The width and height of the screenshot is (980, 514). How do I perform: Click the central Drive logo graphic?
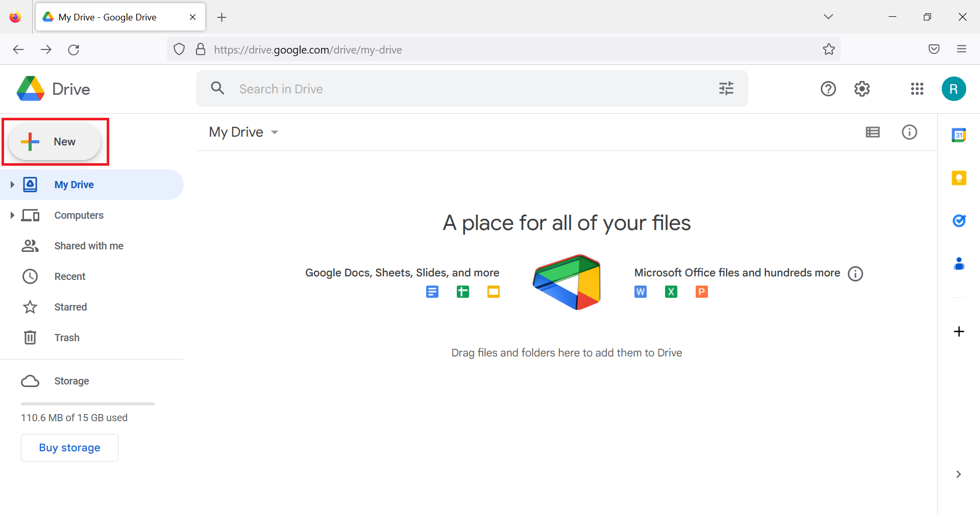[x=567, y=282]
